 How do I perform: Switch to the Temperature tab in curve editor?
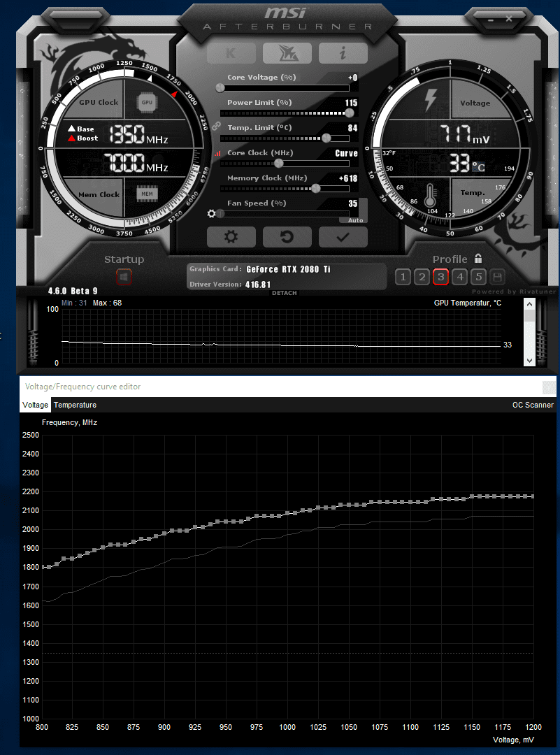coord(75,405)
